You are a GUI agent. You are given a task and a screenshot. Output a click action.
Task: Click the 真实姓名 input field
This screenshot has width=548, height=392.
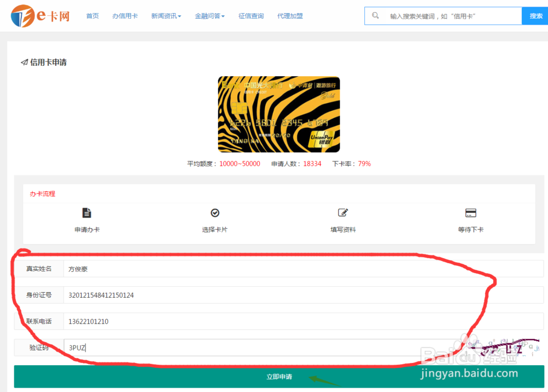tap(304, 269)
